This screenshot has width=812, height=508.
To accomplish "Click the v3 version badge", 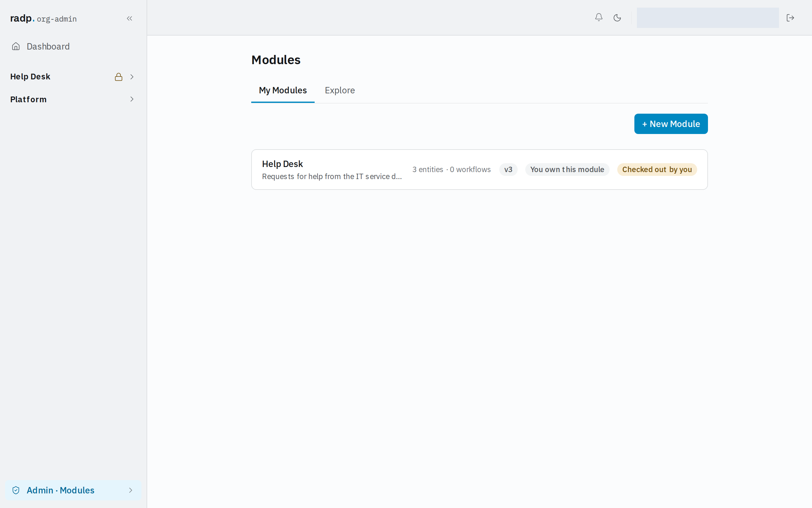I will point(508,170).
